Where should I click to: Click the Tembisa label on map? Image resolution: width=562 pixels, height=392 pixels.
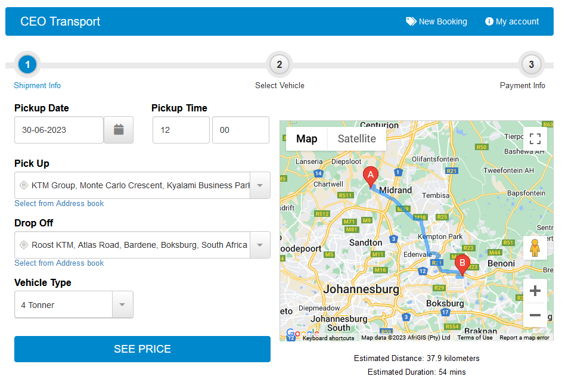[436, 195]
